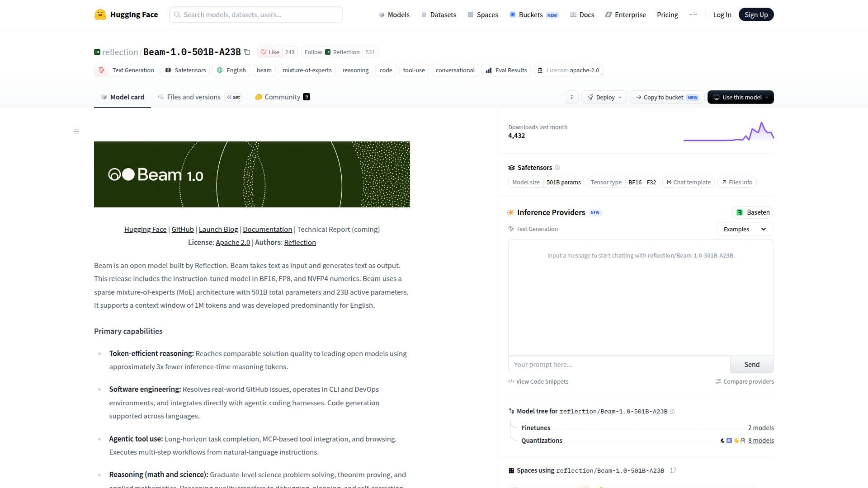Copy model name with clipboard icon

pos(247,52)
